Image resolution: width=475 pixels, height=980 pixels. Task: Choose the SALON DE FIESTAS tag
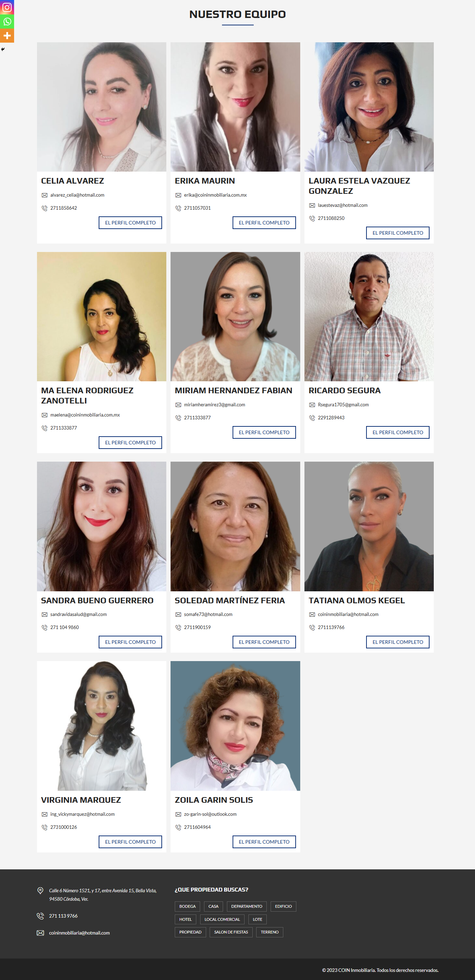point(231,932)
